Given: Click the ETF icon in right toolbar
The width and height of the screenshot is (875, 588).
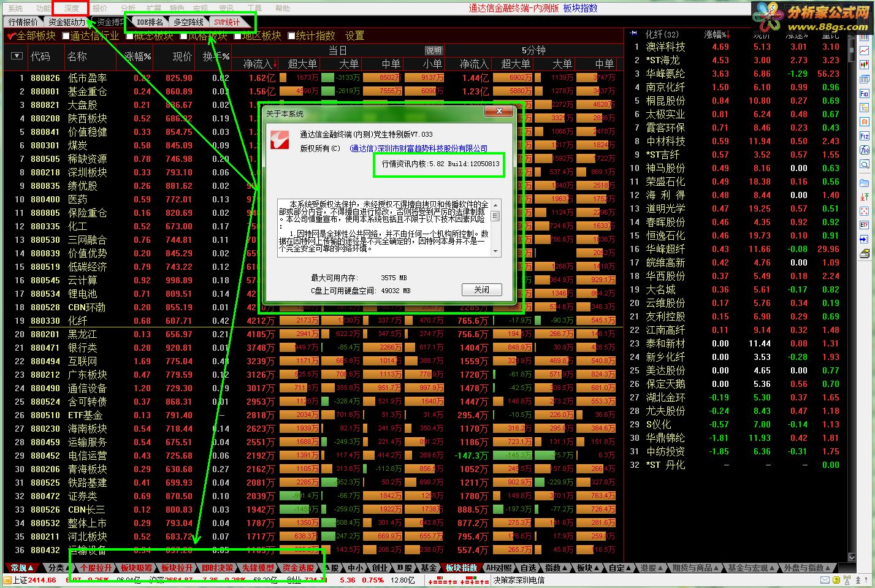Looking at the screenshot, I should coord(865,225).
